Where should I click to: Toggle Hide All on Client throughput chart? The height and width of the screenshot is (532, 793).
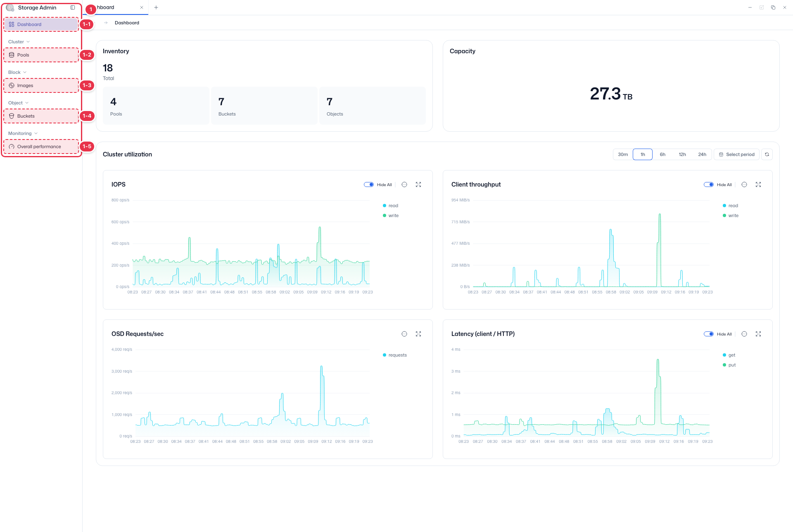point(709,184)
